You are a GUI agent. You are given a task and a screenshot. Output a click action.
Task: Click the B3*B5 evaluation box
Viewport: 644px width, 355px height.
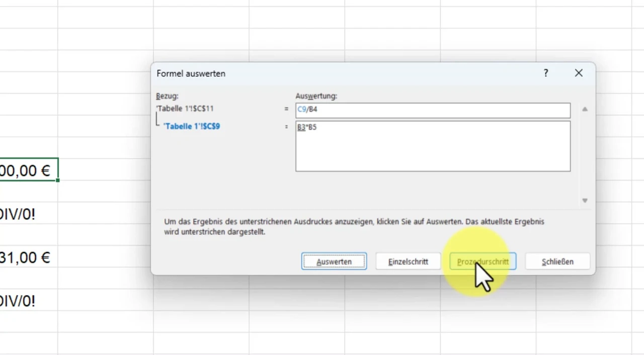pyautogui.click(x=433, y=146)
